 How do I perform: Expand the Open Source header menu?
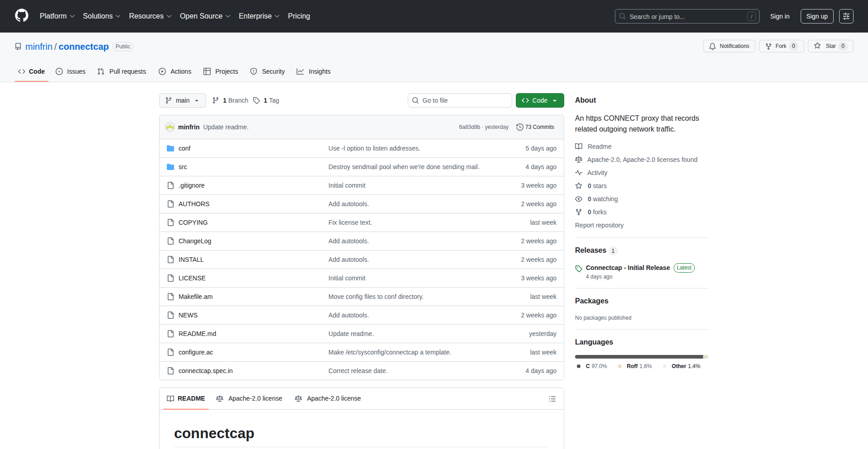[x=205, y=16]
